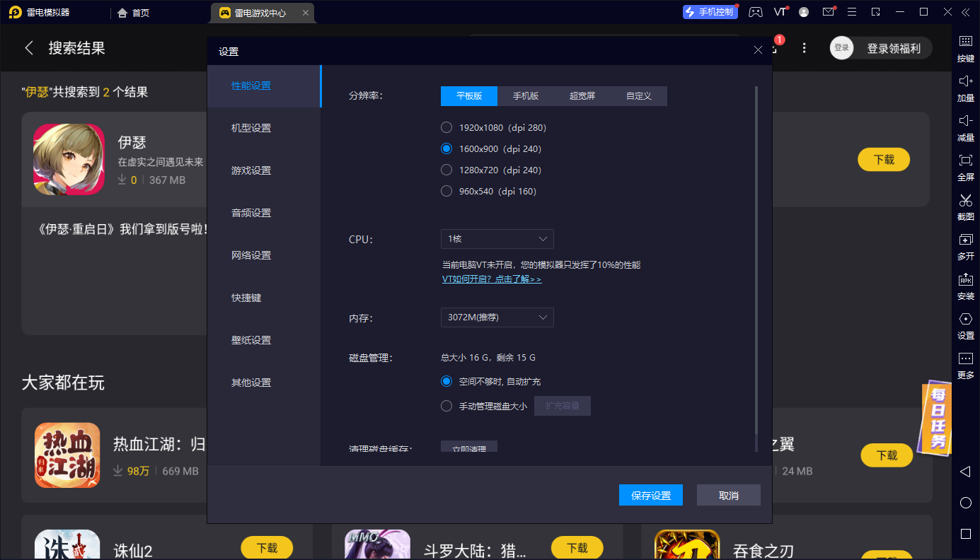Expand the 内存 3072M(推荐) dropdown

point(497,317)
